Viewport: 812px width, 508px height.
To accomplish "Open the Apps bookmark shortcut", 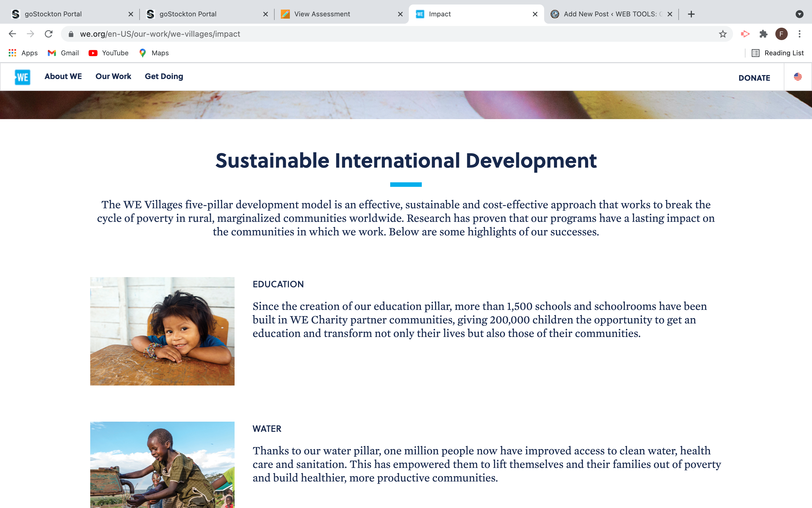I will tap(23, 53).
